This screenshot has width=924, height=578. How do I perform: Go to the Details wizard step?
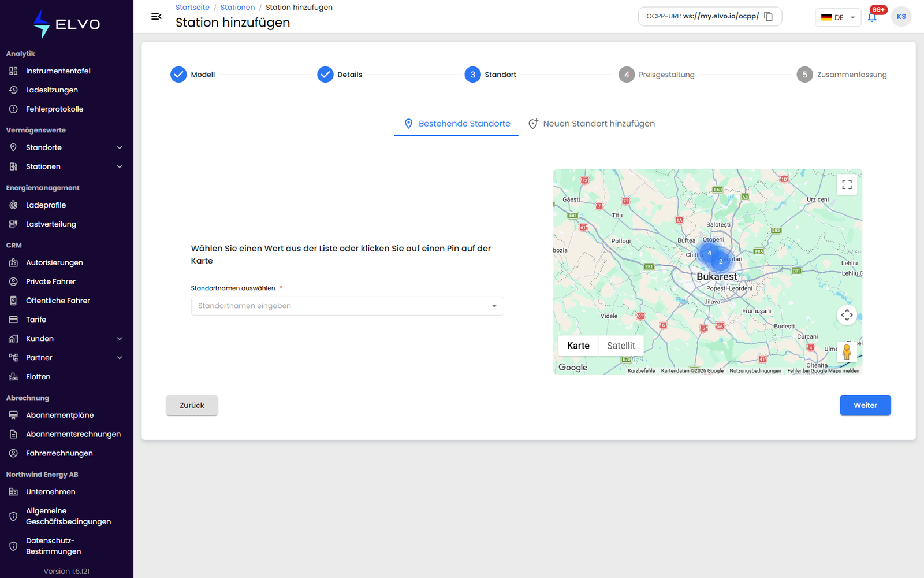click(x=340, y=75)
